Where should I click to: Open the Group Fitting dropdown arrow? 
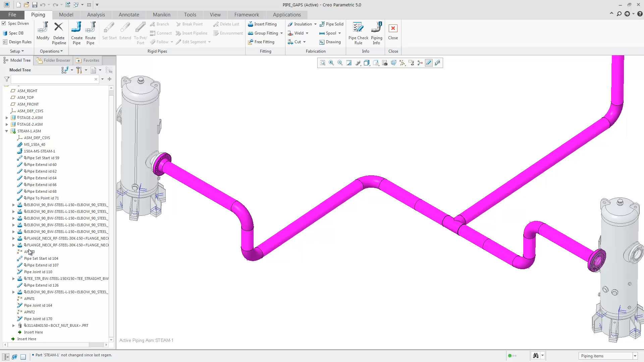point(281,33)
